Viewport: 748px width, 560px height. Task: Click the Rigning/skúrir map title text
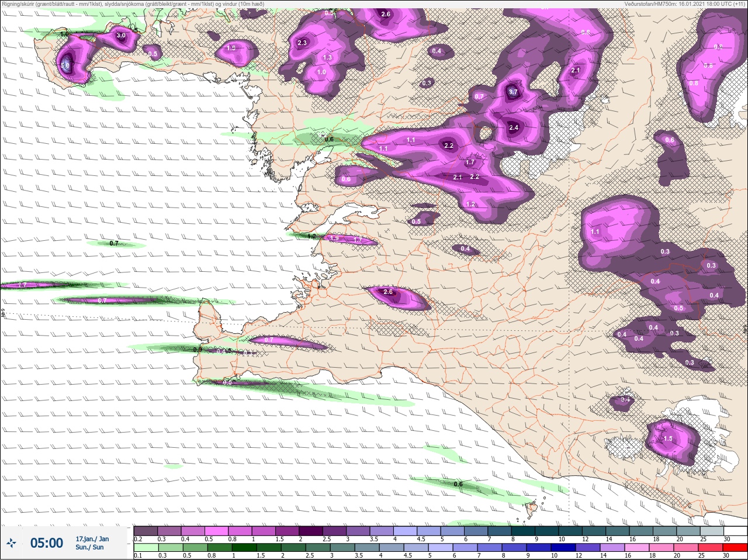point(133,4)
